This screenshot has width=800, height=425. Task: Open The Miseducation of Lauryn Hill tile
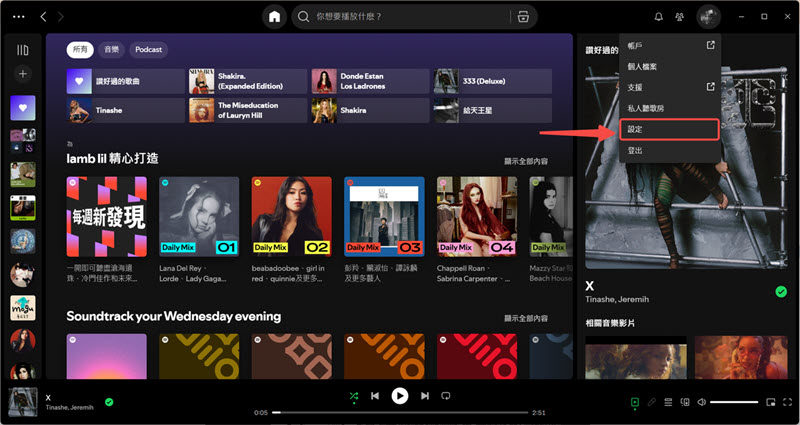tap(248, 110)
